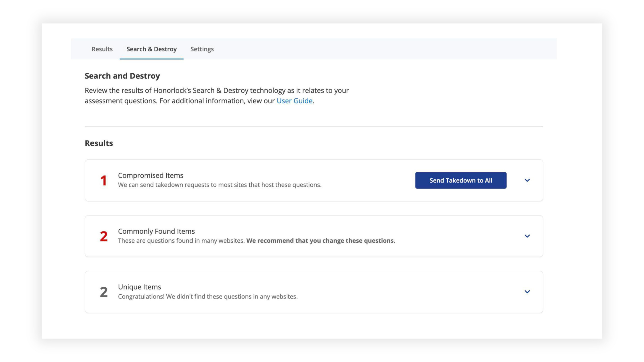Click gray count 2 for Unique Items

(104, 292)
